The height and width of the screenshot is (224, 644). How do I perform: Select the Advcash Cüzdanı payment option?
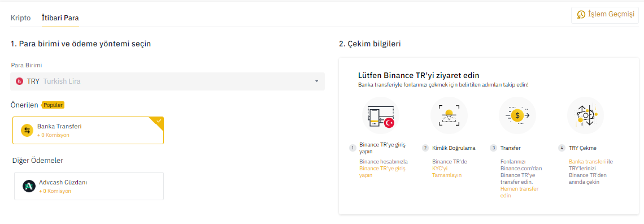pyautogui.click(x=89, y=186)
